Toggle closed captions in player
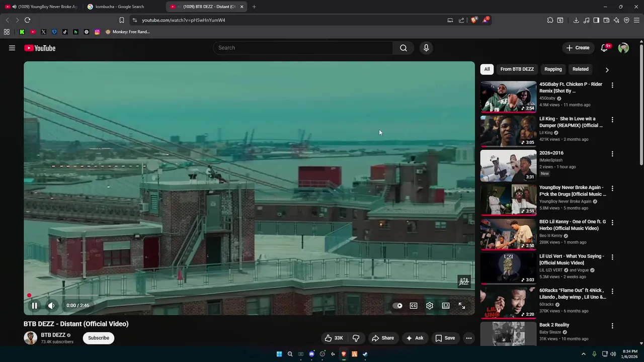The height and width of the screenshot is (362, 644). (414, 305)
